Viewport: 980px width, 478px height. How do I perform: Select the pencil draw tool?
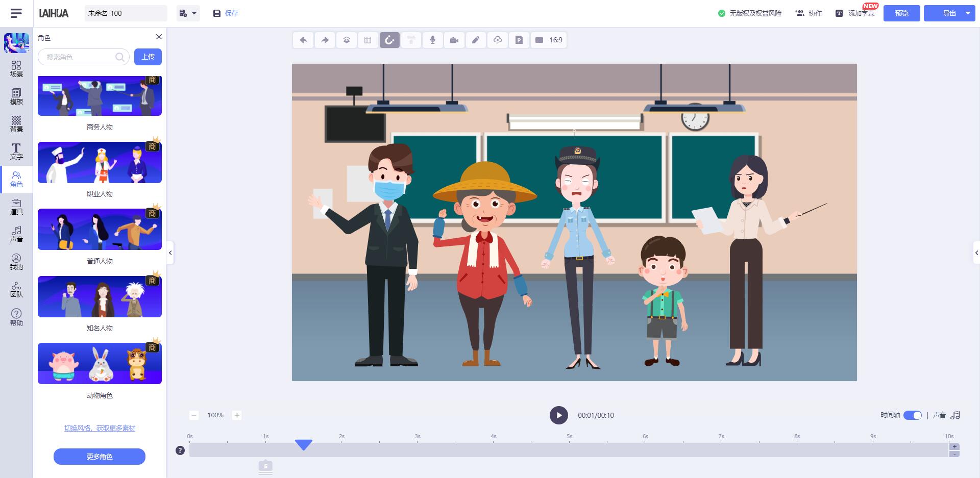pos(476,40)
